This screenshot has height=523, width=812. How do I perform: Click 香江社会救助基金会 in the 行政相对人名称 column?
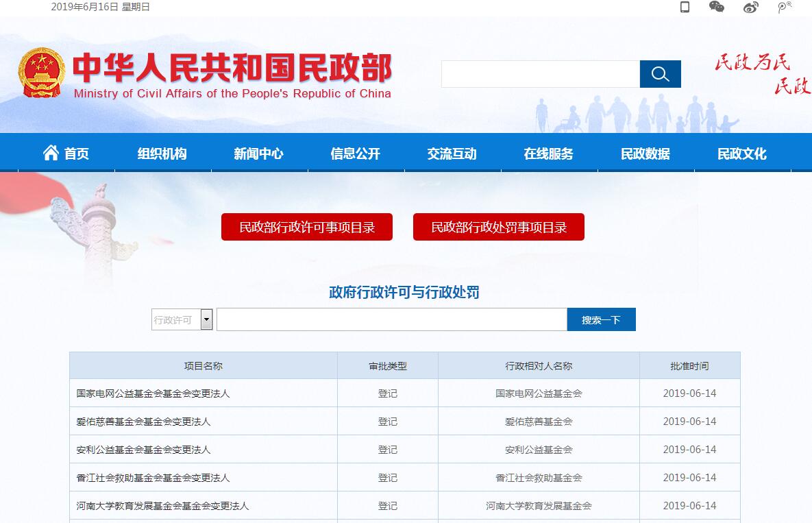tap(539, 478)
